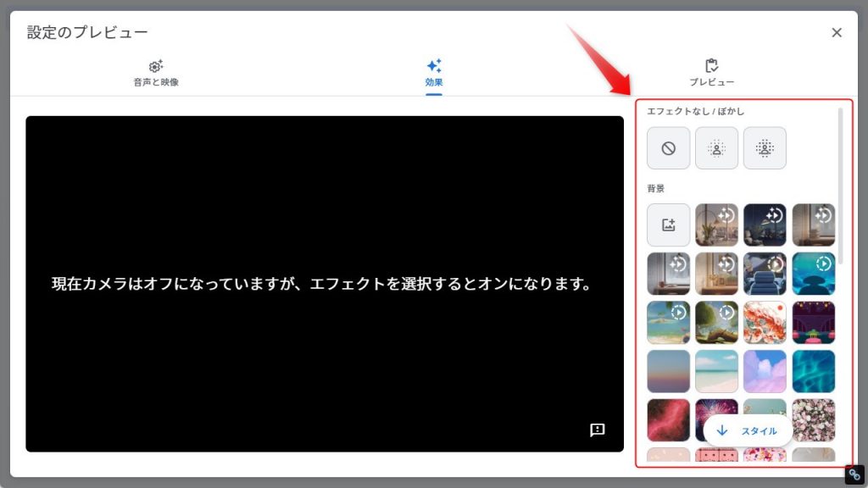The width and height of the screenshot is (868, 488).
Task: Choose the dusky gradient sunset background
Action: [668, 371]
